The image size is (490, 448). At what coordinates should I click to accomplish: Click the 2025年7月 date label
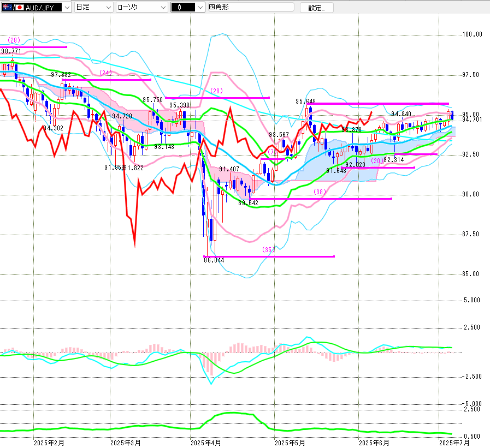click(454, 443)
